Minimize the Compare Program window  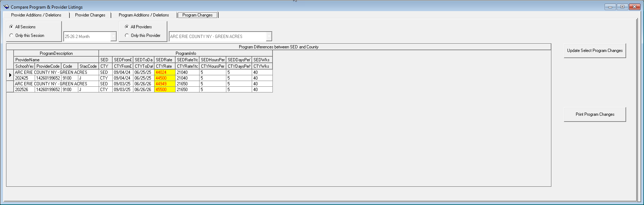pos(610,7)
